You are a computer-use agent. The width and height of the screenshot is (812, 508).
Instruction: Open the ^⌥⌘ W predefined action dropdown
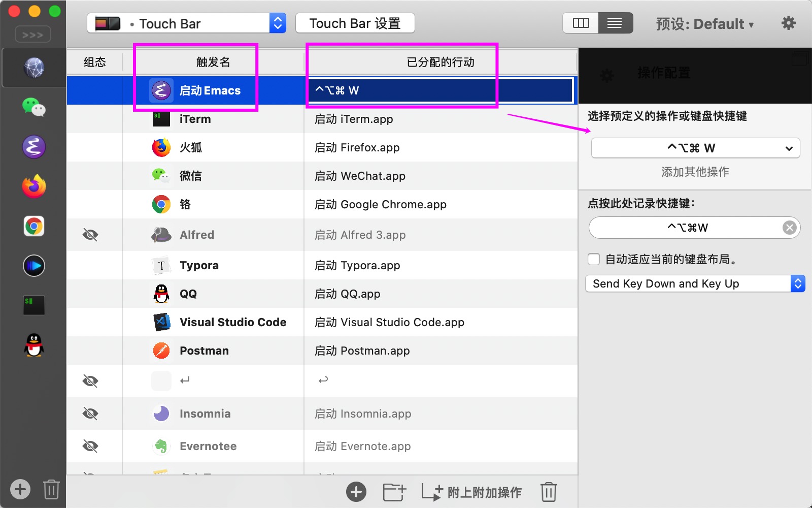coord(695,148)
